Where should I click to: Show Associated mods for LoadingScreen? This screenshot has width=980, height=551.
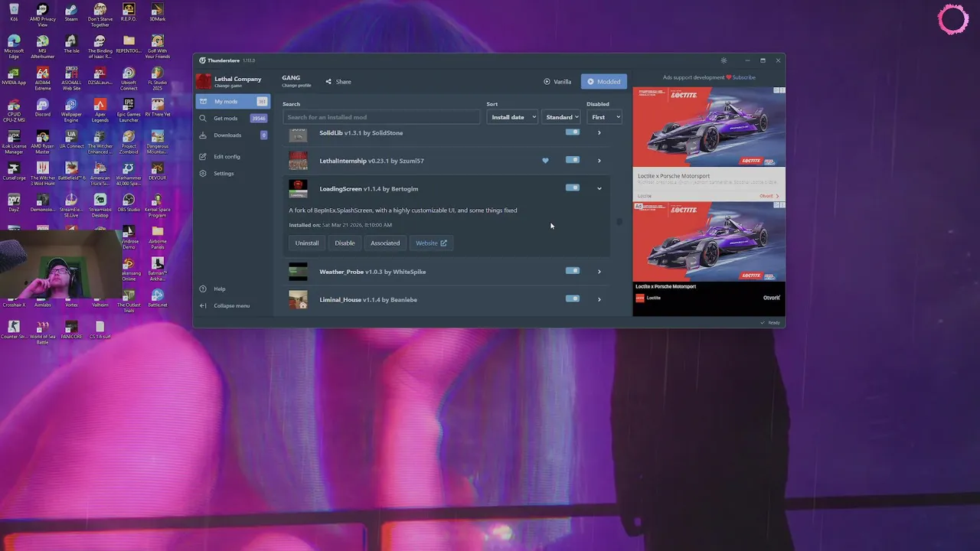pyautogui.click(x=385, y=243)
